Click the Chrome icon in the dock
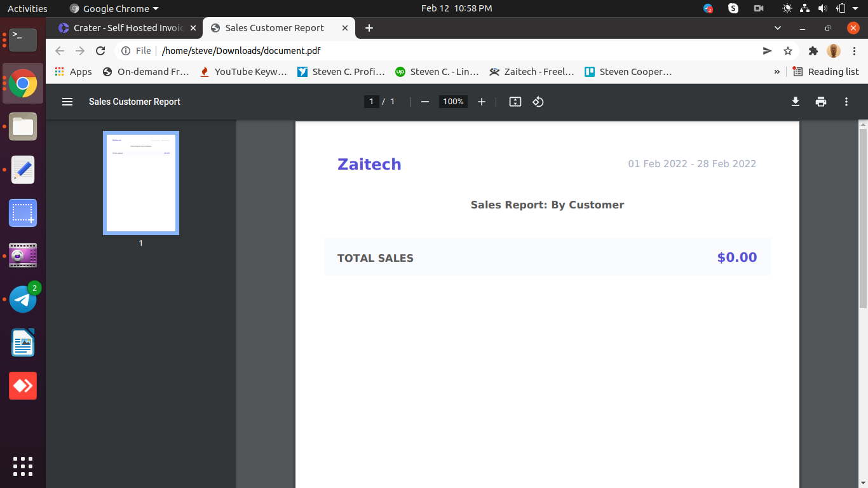This screenshot has width=868, height=488. (x=23, y=83)
